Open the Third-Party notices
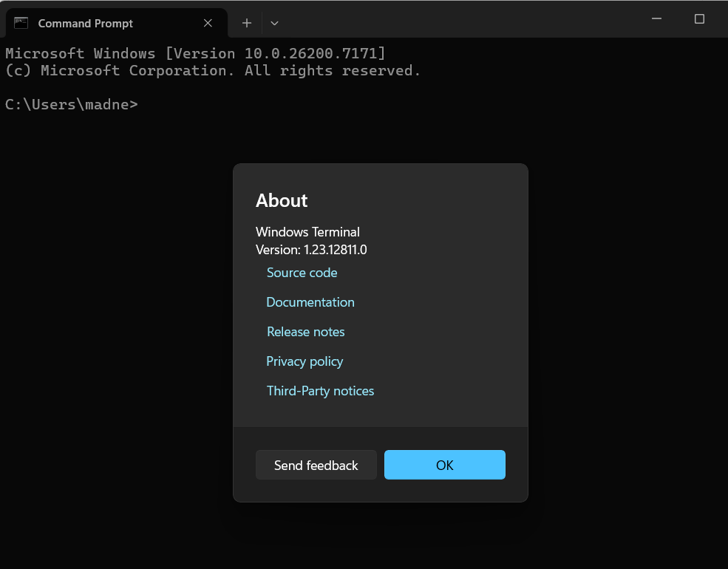Image resolution: width=728 pixels, height=569 pixels. (x=320, y=391)
